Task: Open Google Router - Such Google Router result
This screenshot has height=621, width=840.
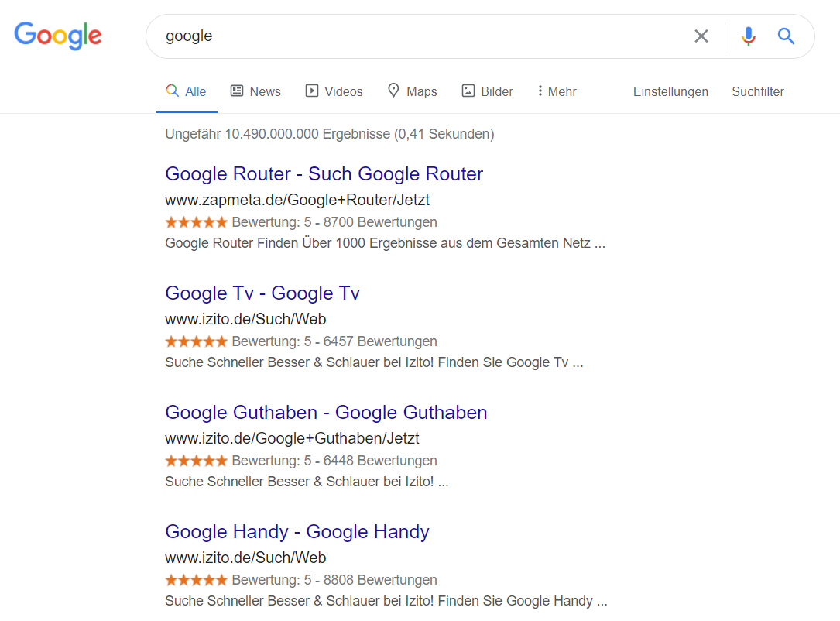Action: tap(324, 173)
